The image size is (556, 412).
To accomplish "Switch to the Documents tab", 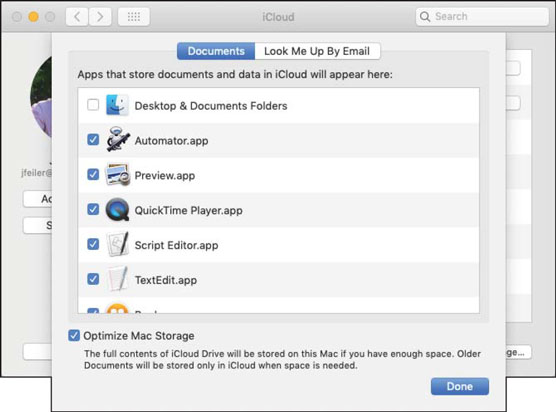I will tap(216, 51).
